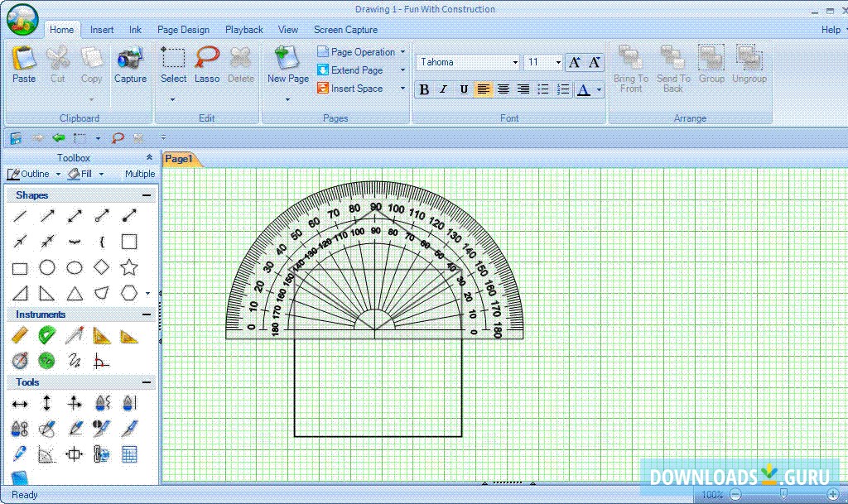
Task: Open the Page Design ribbon tab
Action: tap(183, 30)
